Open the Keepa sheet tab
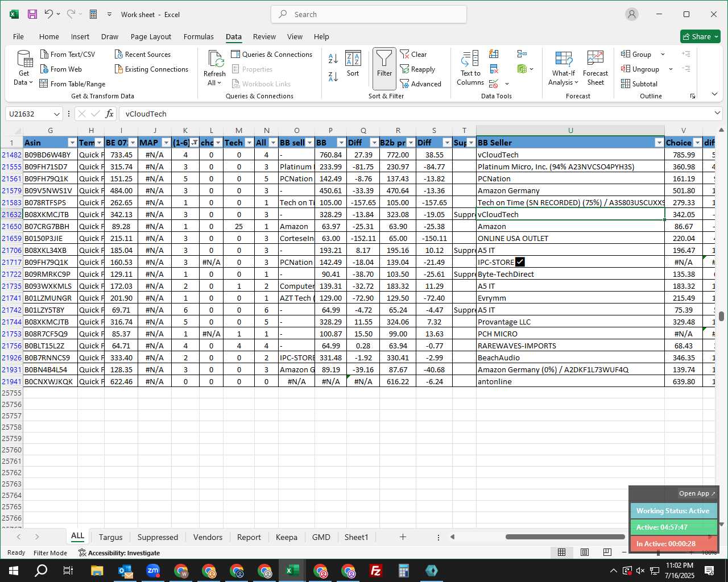This screenshot has height=582, width=728. [x=286, y=537]
